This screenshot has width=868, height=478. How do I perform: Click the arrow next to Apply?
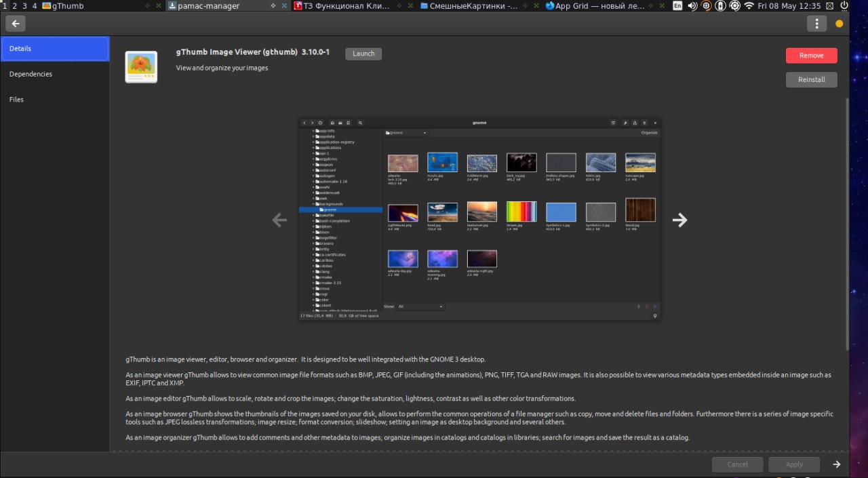[837, 464]
